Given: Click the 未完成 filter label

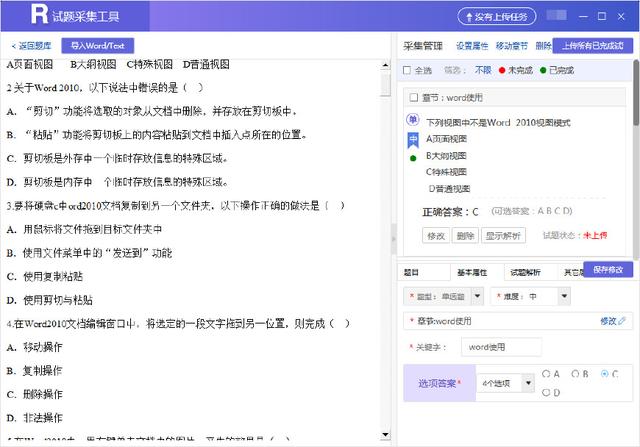Looking at the screenshot, I should click(520, 70).
